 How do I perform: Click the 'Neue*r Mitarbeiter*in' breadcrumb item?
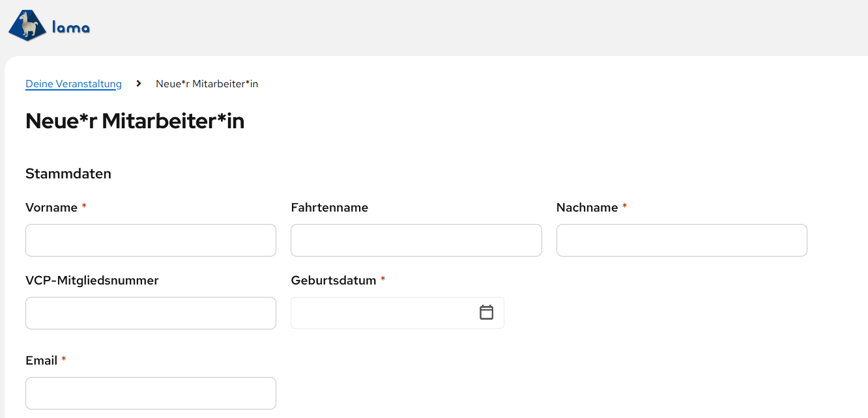tap(207, 83)
